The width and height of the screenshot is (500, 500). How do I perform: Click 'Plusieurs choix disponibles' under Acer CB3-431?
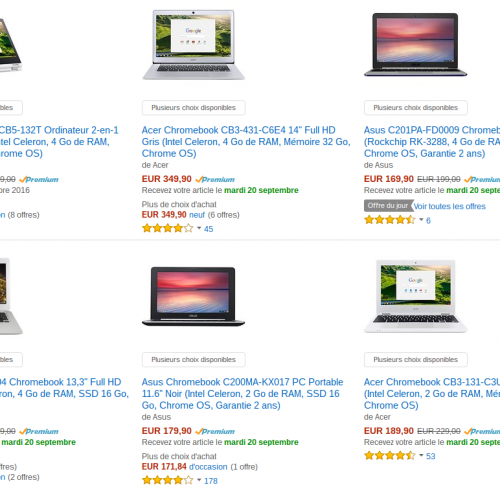pos(194,108)
